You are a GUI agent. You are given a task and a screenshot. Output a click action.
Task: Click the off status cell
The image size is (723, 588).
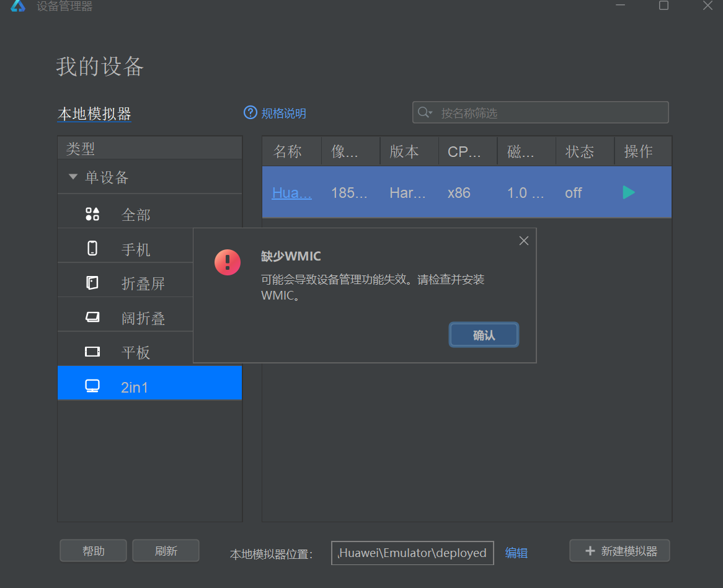coord(573,193)
